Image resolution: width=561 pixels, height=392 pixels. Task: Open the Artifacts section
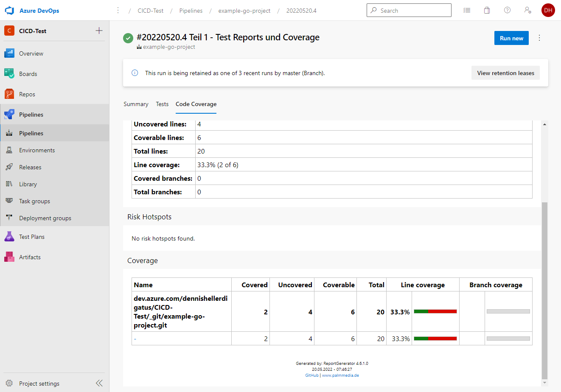pos(30,257)
